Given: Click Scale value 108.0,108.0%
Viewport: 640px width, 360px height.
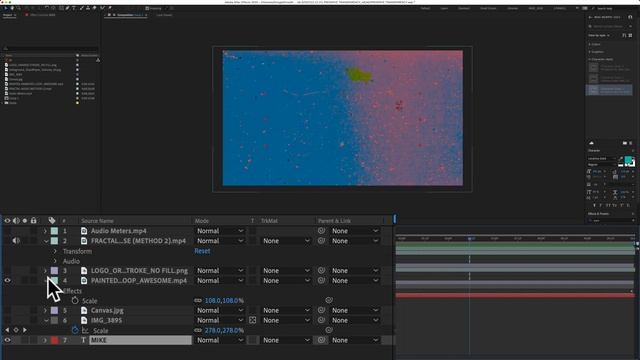Looking at the screenshot, I should coord(224,300).
